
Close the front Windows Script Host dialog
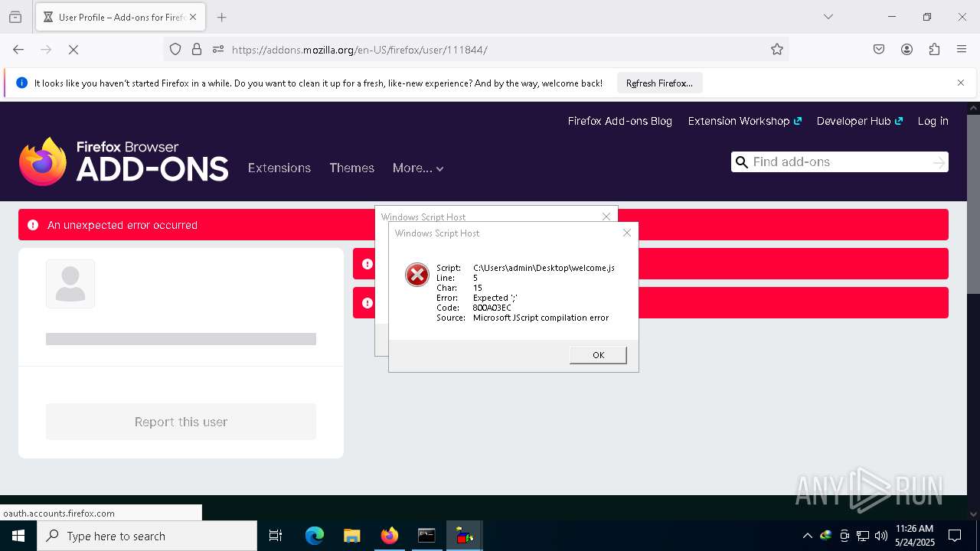point(627,233)
